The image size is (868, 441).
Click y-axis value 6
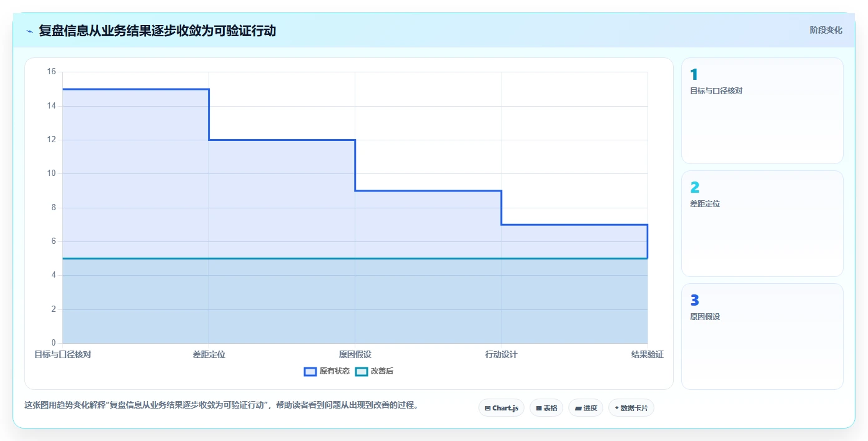53,241
